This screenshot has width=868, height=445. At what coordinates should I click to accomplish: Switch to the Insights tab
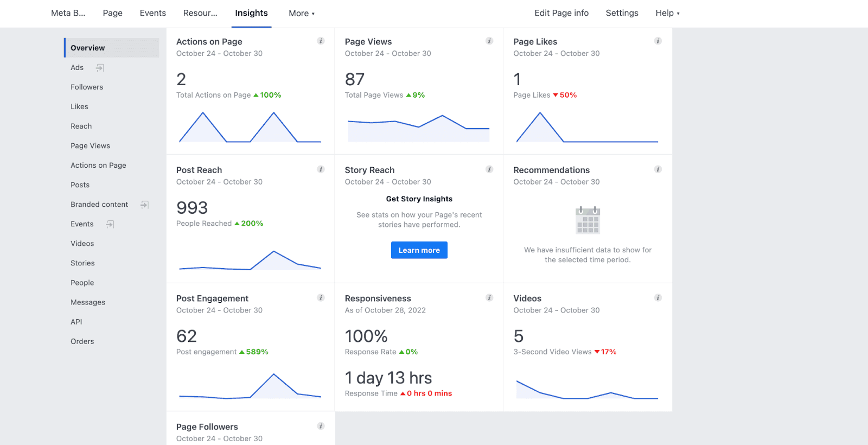pyautogui.click(x=251, y=13)
